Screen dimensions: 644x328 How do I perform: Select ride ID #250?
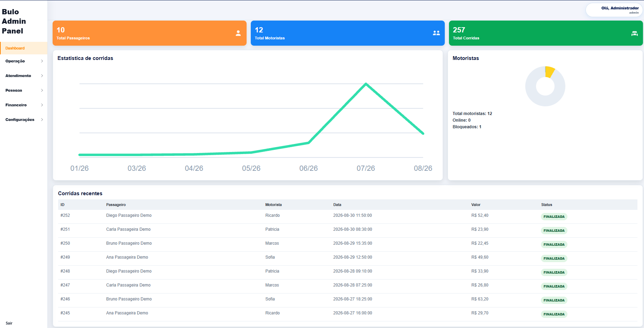65,243
